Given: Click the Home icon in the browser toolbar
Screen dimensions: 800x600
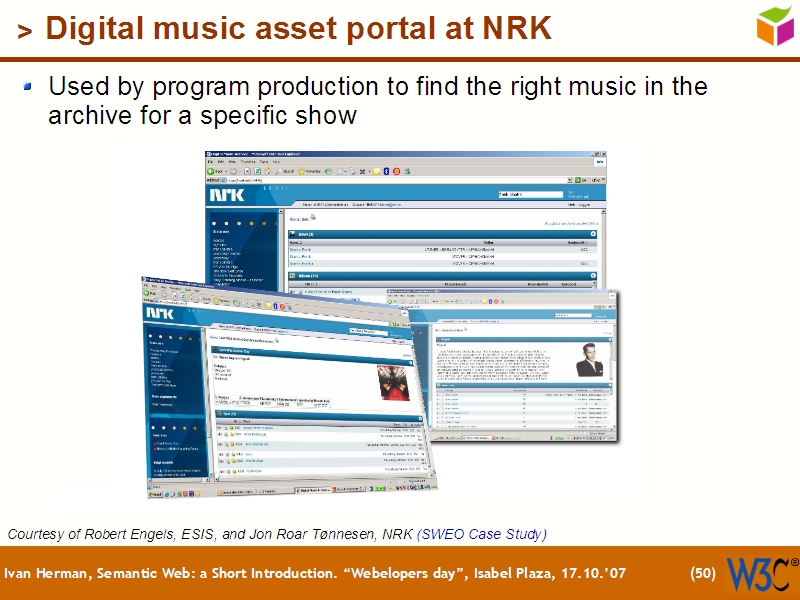Looking at the screenshot, I should [268, 171].
